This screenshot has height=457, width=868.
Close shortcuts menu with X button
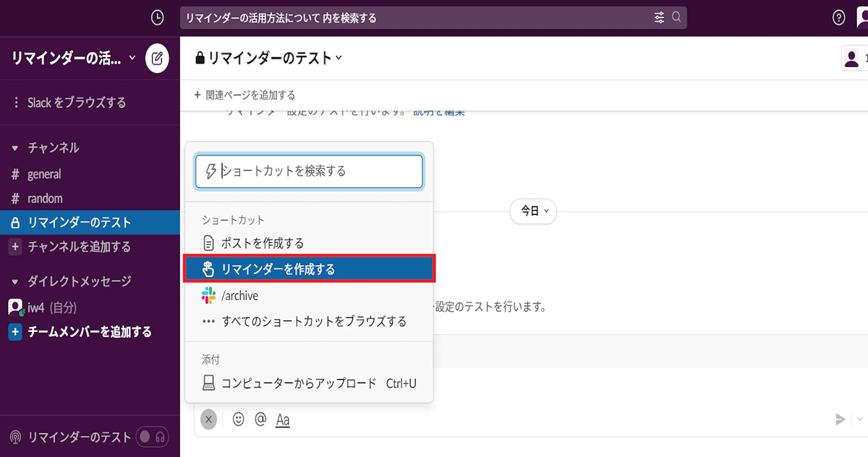[209, 419]
